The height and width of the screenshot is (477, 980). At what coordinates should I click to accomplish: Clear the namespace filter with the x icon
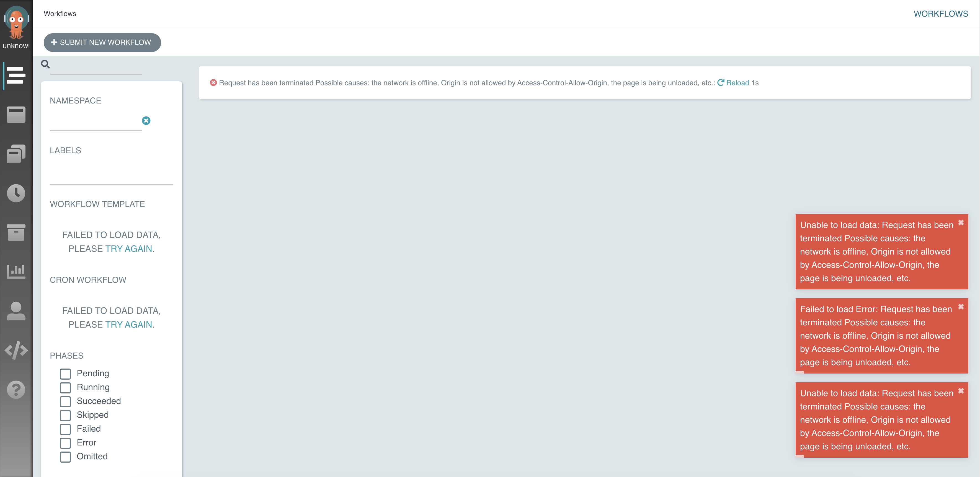point(146,120)
